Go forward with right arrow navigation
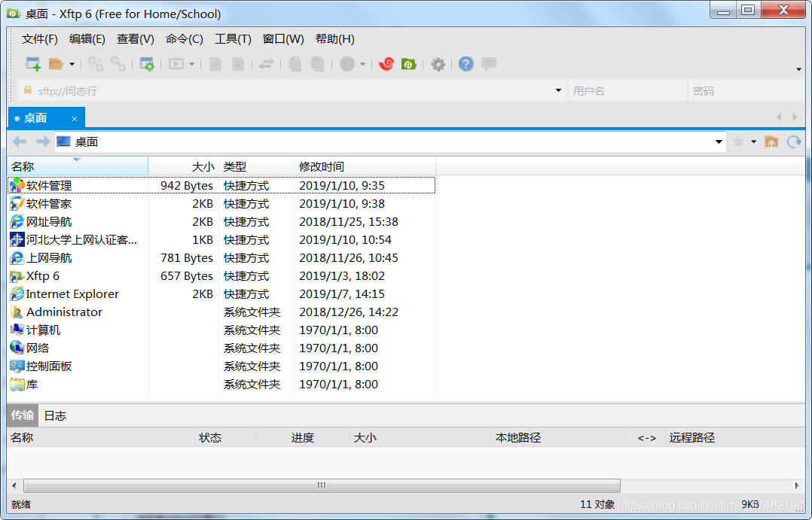Image resolution: width=812 pixels, height=520 pixels. 43,141
